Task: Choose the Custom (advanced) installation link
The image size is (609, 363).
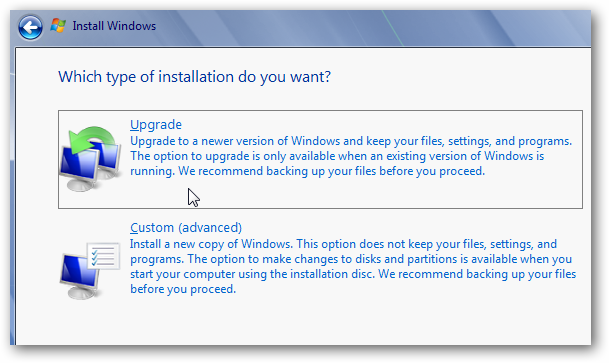Action: [x=186, y=228]
